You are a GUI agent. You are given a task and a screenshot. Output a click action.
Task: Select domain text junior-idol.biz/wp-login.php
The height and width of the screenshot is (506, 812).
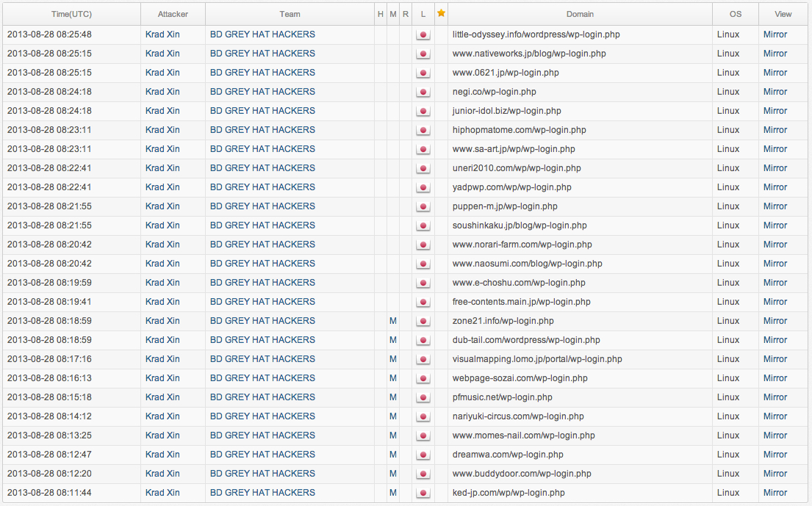(507, 111)
